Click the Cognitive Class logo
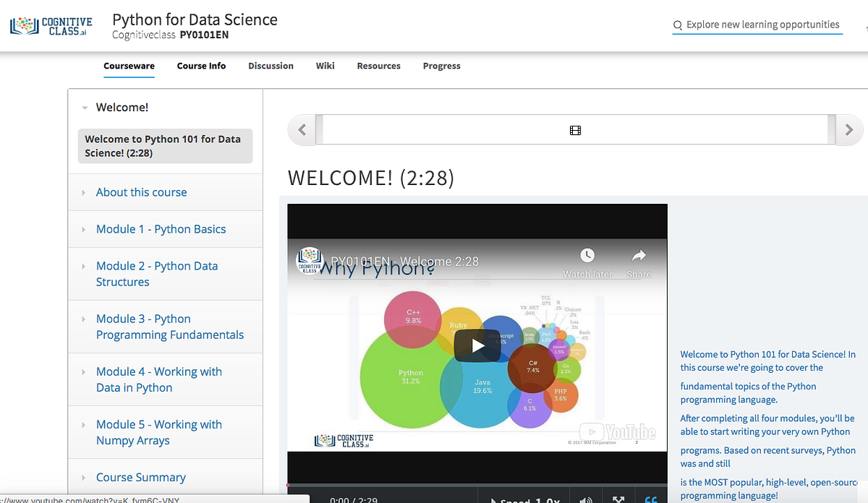The width and height of the screenshot is (868, 503). pyautogui.click(x=51, y=25)
